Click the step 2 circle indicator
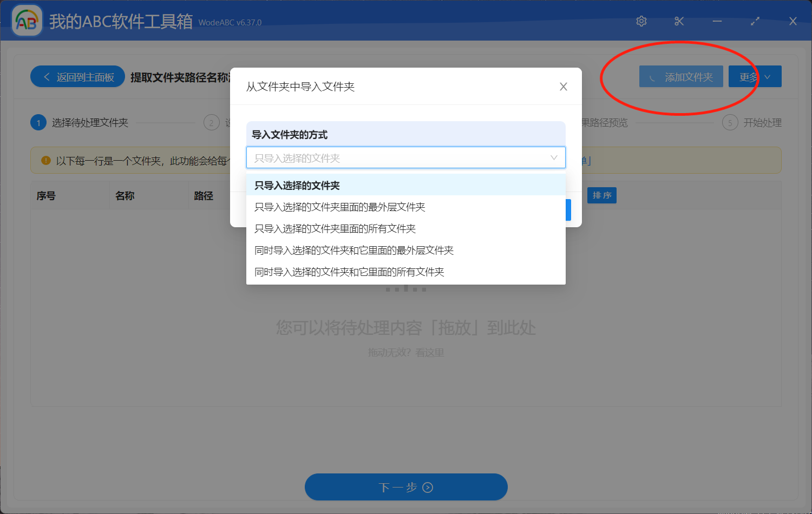This screenshot has width=812, height=514. (212, 123)
